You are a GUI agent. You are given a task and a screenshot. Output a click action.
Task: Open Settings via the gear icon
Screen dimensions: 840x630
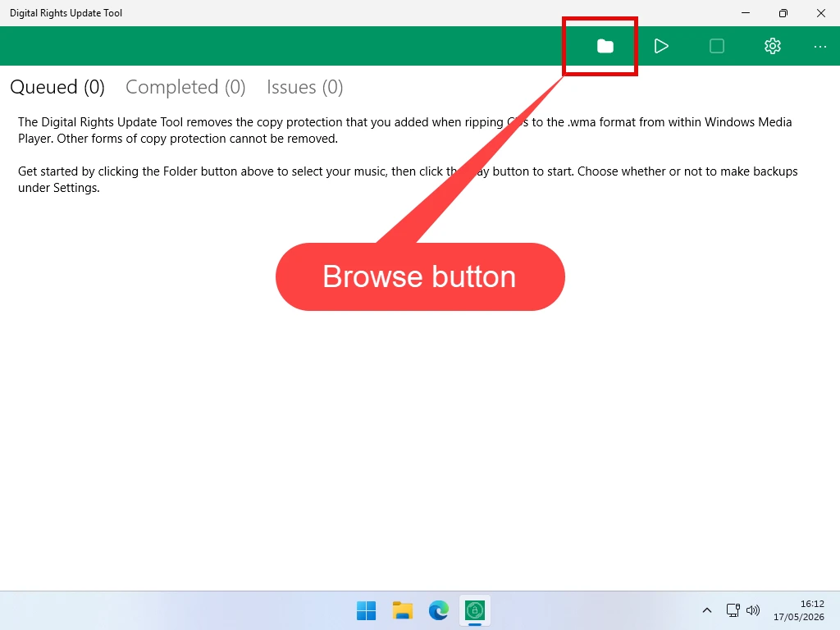773,46
